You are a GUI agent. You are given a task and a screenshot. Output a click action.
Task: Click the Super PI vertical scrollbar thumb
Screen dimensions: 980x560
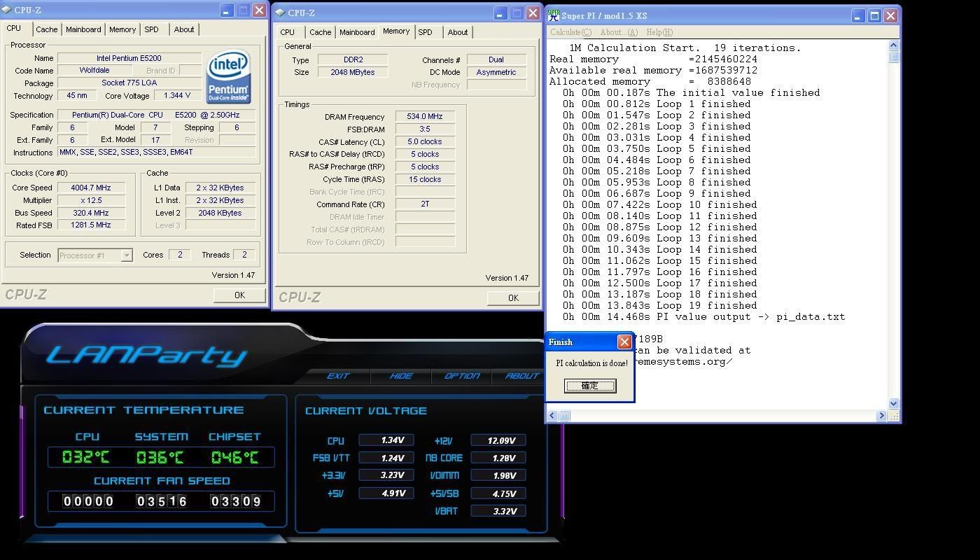pos(893,57)
